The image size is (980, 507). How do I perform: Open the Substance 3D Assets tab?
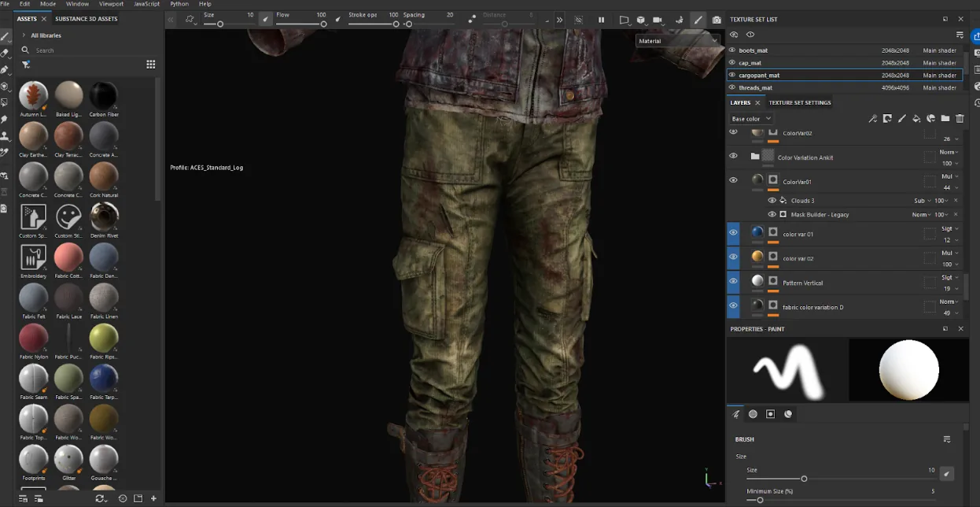87,19
